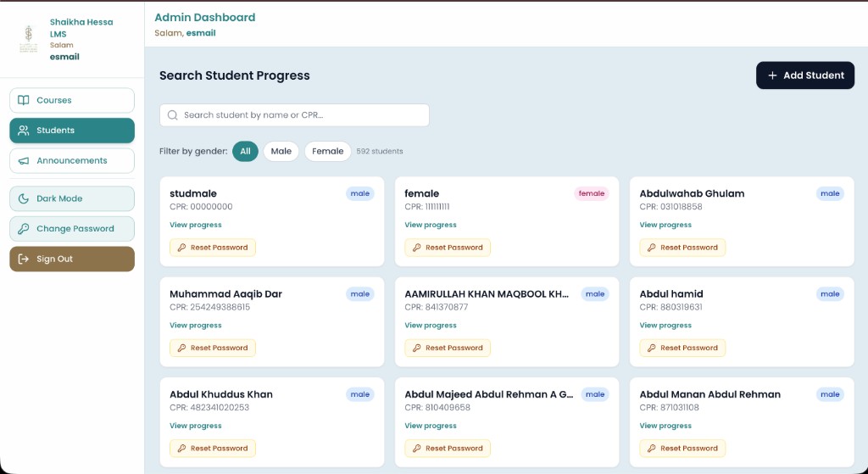Click the male badge on studmale's card
The height and width of the screenshot is (474, 868).
pos(360,194)
